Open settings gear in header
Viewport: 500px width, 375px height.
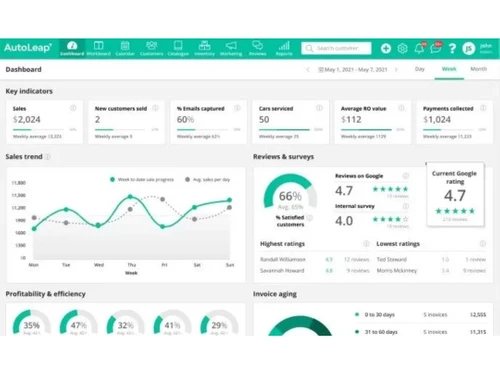point(403,49)
